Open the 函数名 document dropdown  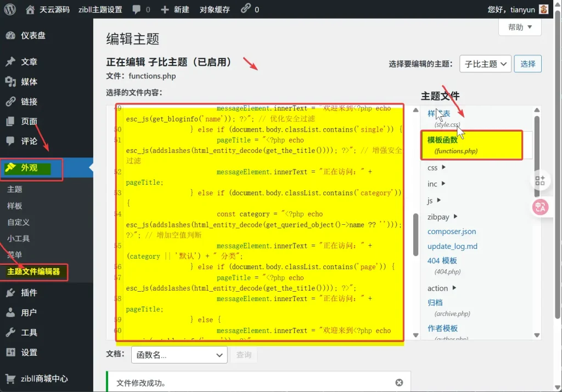click(x=179, y=355)
